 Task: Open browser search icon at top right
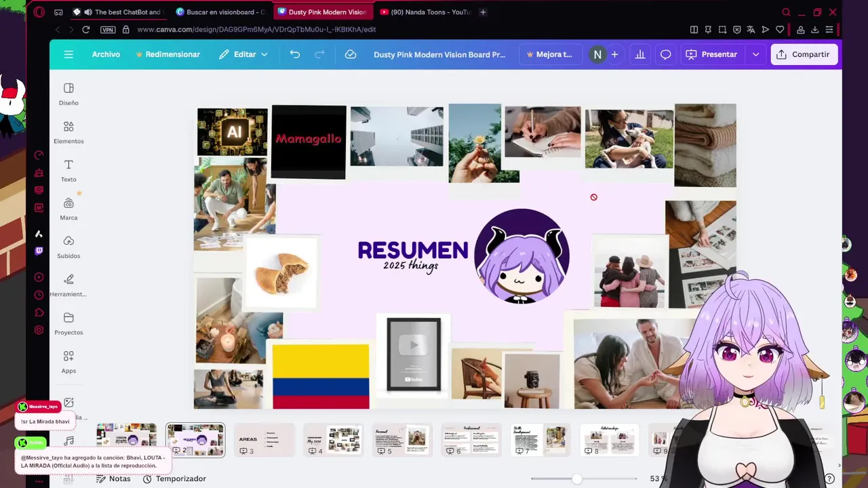pos(786,12)
